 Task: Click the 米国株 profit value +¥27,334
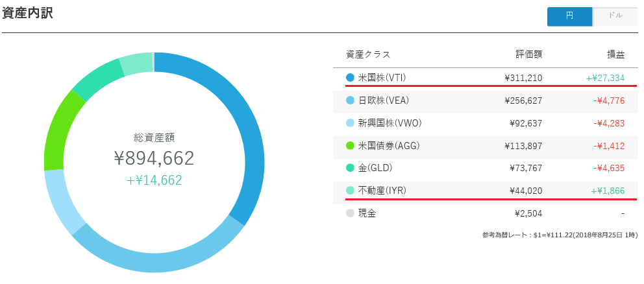tap(605, 78)
